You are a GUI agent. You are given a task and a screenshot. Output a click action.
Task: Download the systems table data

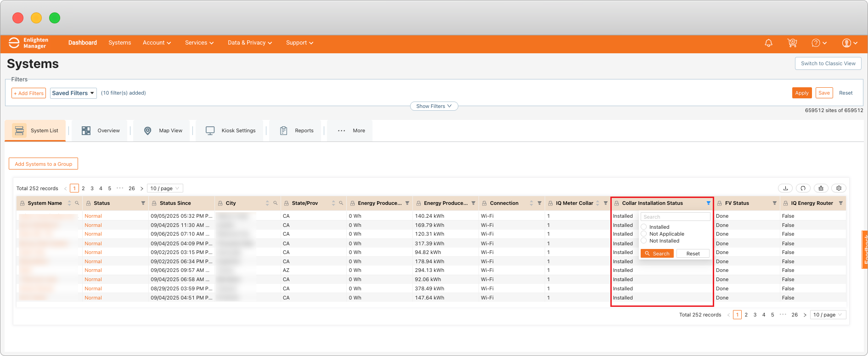[x=786, y=188]
